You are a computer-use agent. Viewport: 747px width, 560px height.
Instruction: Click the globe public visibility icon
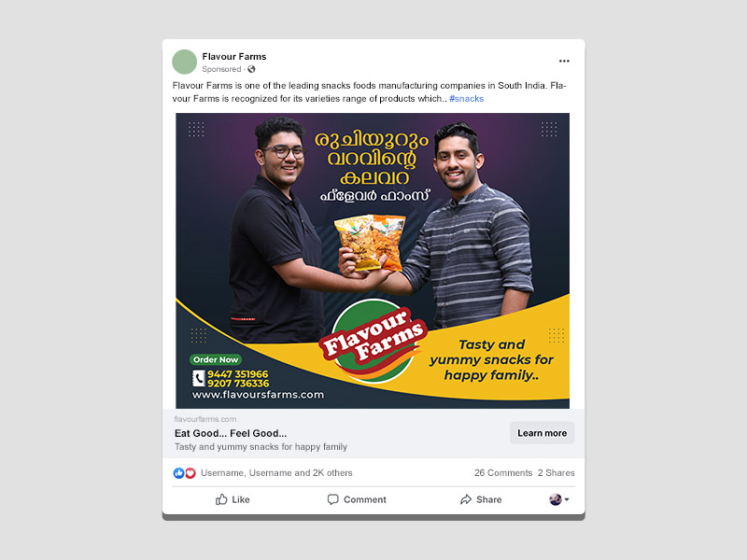[x=251, y=69]
